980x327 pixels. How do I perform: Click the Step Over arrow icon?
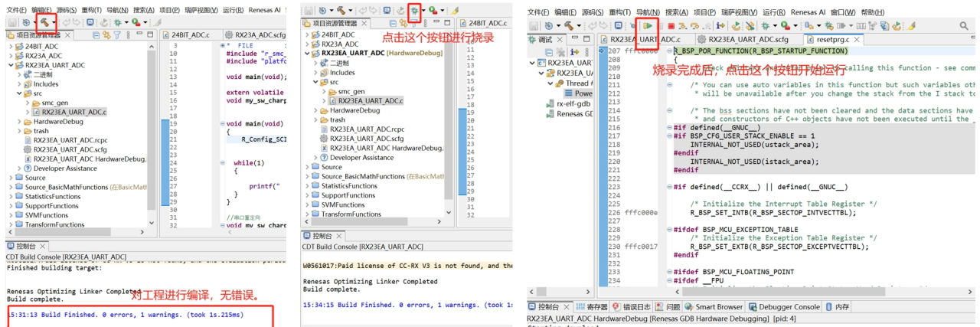[x=694, y=26]
